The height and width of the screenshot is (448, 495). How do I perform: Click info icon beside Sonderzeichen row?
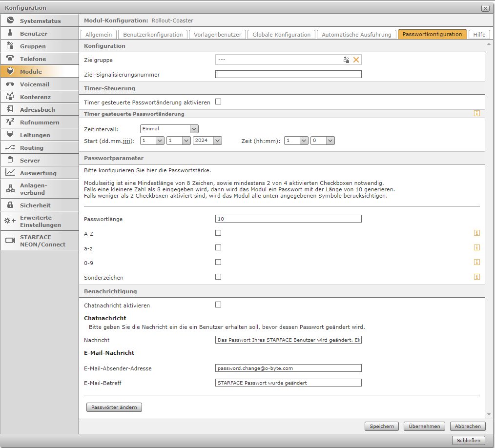(x=477, y=277)
